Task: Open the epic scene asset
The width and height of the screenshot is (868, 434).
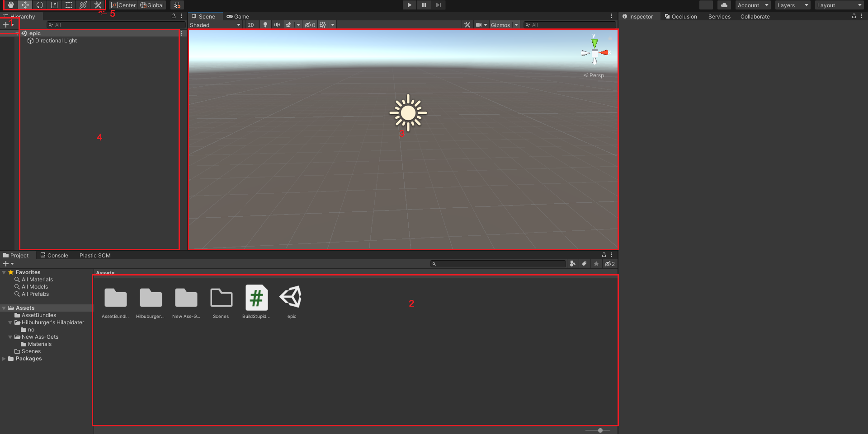Action: 292,298
